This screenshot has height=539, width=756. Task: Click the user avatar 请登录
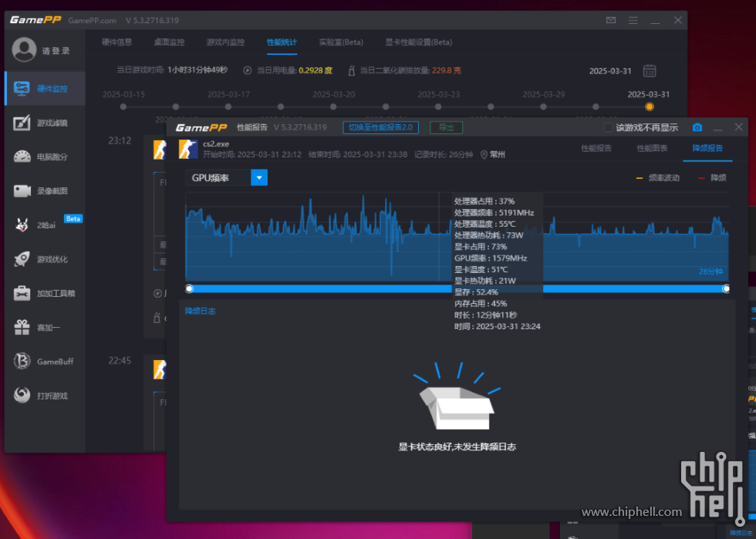tap(24, 49)
